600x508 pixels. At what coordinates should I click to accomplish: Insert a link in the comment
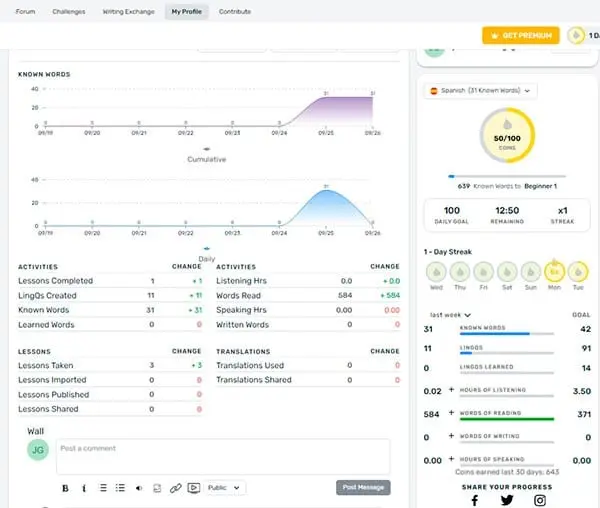tap(176, 488)
